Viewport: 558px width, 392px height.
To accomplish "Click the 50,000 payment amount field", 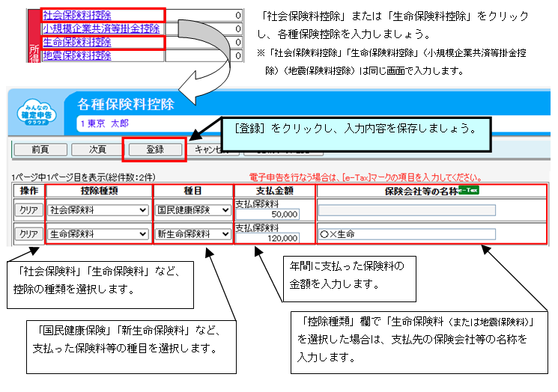I will click(x=267, y=214).
